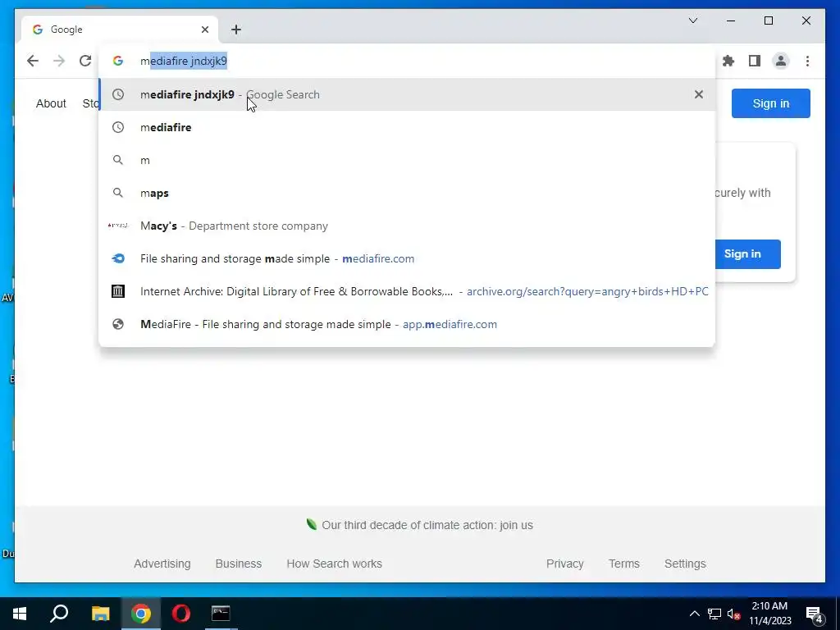This screenshot has height=630, width=840.
Task: Open the Settings footer link
Action: point(685,564)
